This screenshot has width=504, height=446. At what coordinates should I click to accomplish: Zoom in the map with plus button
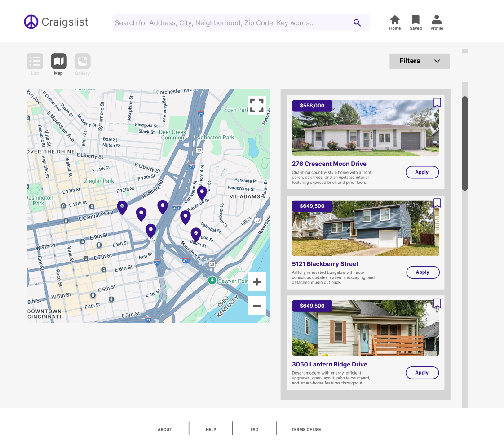tap(256, 282)
